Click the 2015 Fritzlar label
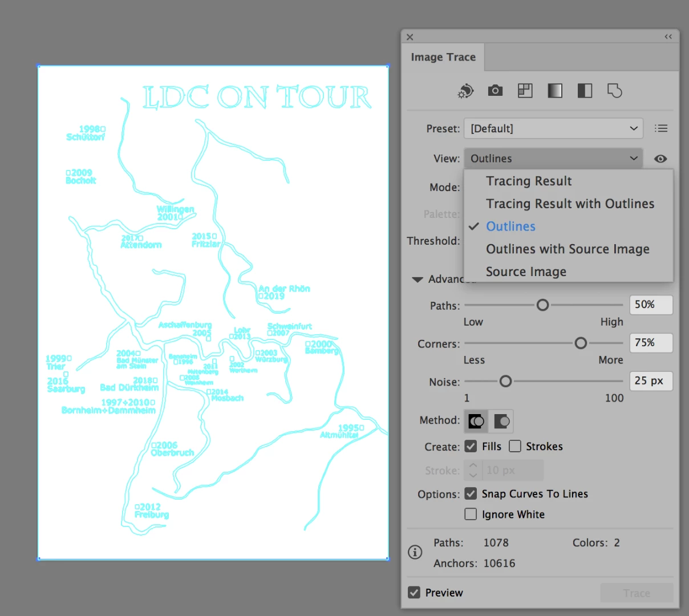 pyautogui.click(x=205, y=240)
